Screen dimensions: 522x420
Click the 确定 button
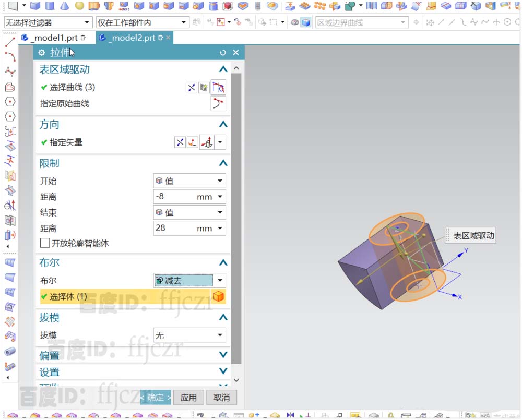tap(156, 398)
